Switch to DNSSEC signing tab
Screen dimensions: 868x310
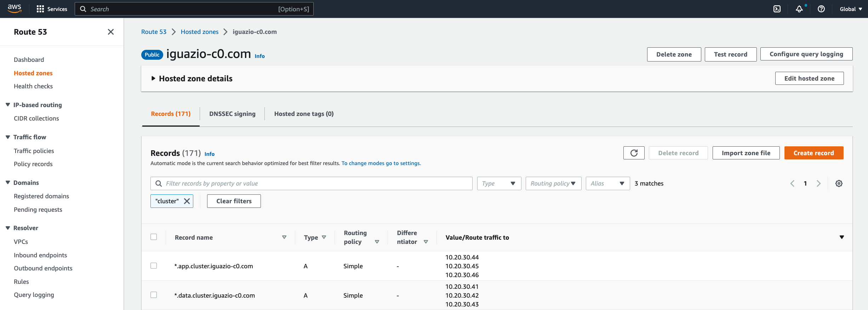pos(232,114)
